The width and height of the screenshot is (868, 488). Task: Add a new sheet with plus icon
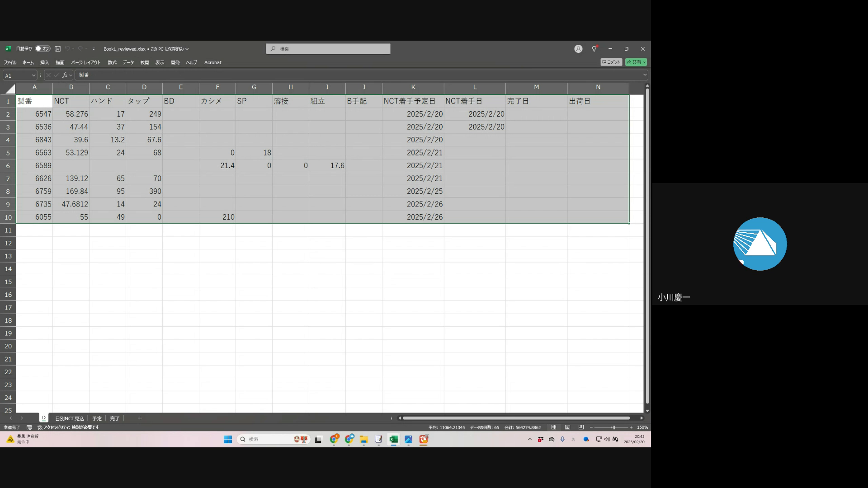point(140,418)
